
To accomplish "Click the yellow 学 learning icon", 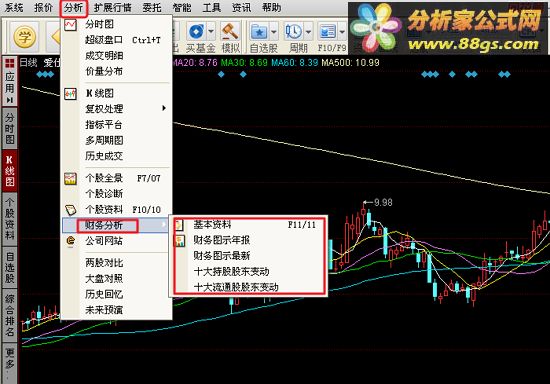I will point(24,37).
